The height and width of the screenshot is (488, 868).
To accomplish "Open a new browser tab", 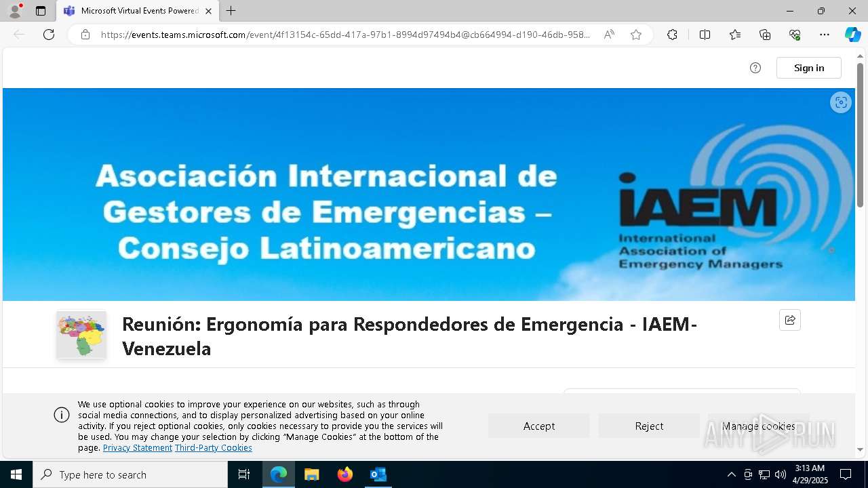I will (231, 11).
